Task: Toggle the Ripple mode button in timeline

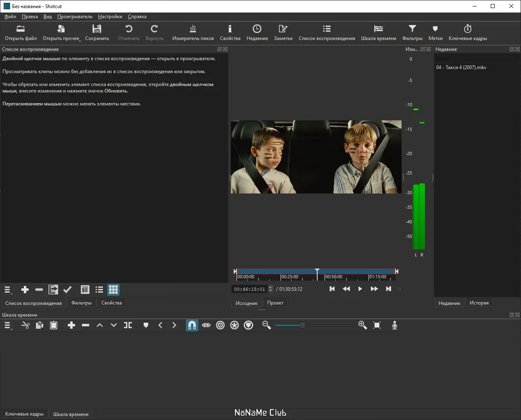Action: tap(220, 325)
